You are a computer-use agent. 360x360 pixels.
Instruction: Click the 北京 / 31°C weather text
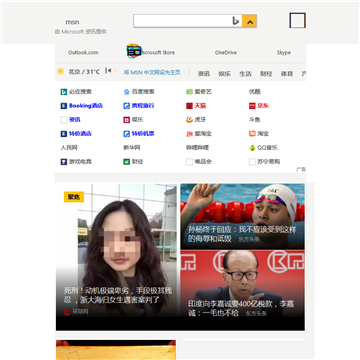[x=84, y=71]
